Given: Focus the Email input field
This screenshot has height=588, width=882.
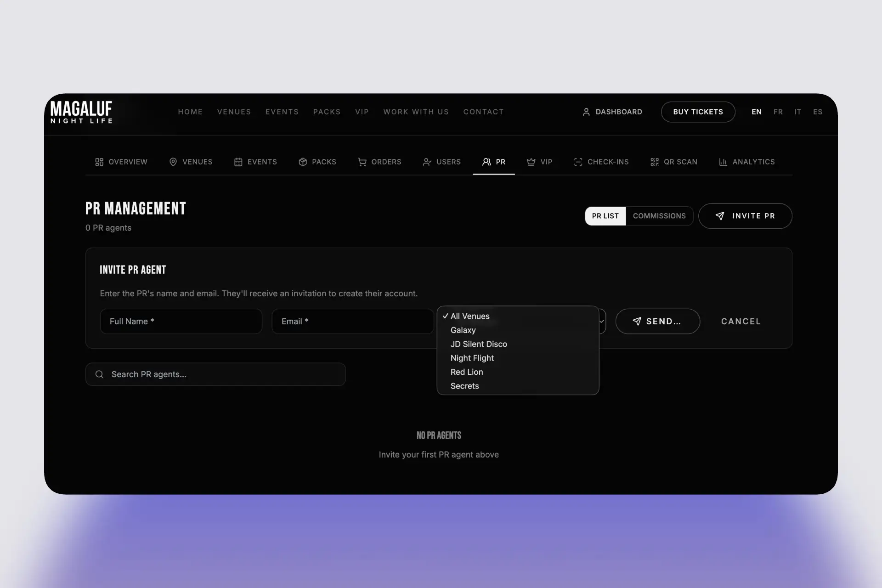Looking at the screenshot, I should click(x=353, y=322).
